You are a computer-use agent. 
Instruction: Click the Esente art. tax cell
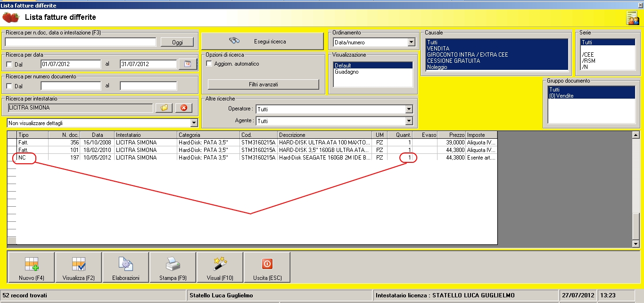click(482, 157)
